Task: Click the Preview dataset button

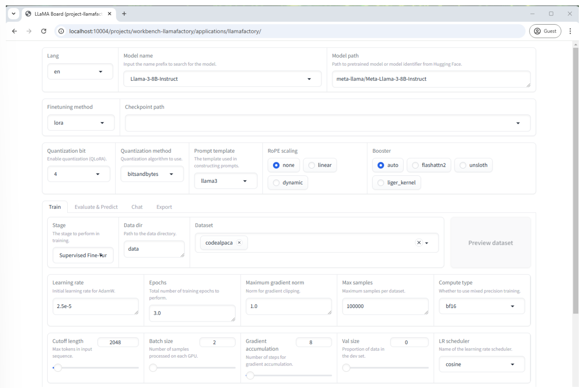Action: pos(490,243)
